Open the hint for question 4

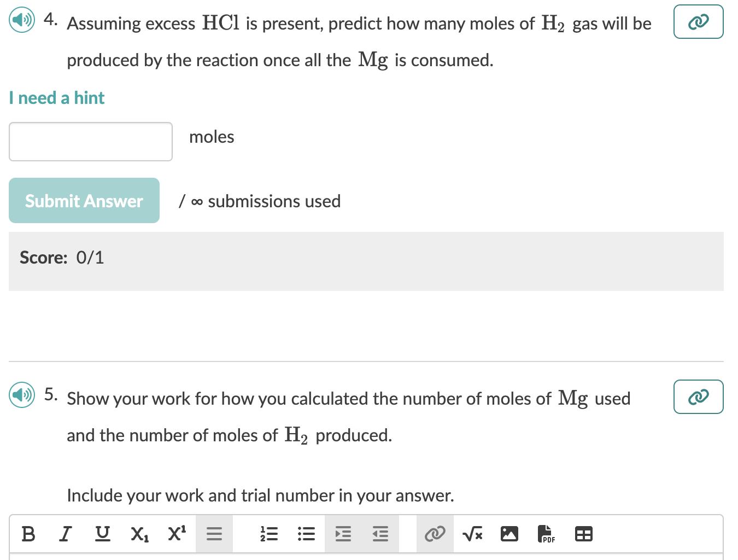56,97
